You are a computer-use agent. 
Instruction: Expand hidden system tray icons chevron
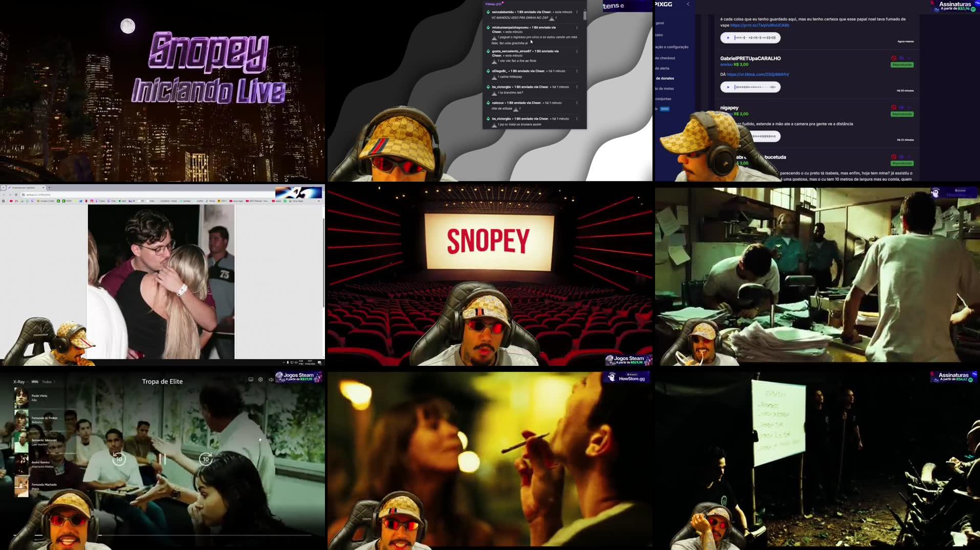(283, 362)
